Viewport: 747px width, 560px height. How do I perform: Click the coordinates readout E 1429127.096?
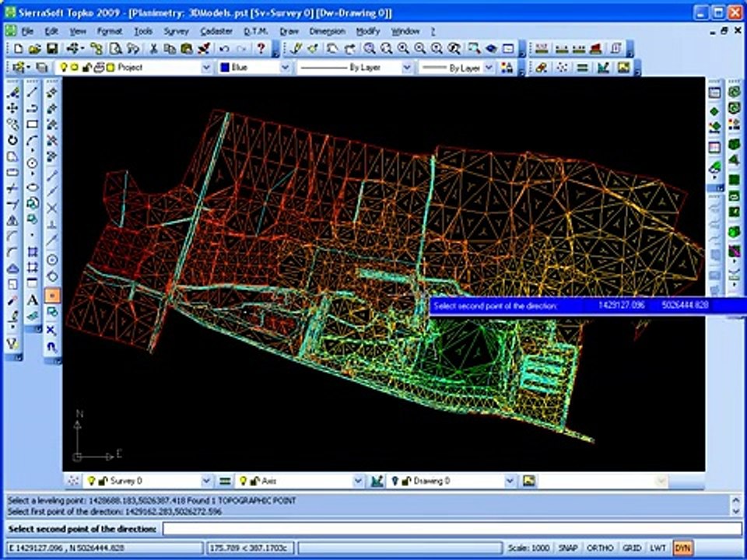(x=103, y=548)
